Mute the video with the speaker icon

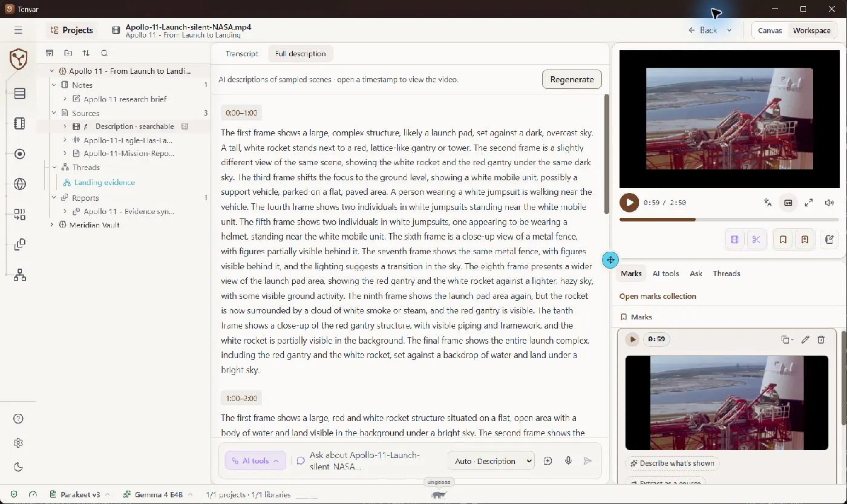point(829,203)
